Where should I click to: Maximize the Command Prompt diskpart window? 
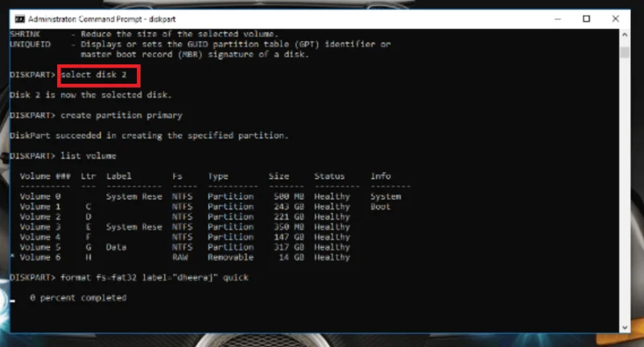point(587,19)
